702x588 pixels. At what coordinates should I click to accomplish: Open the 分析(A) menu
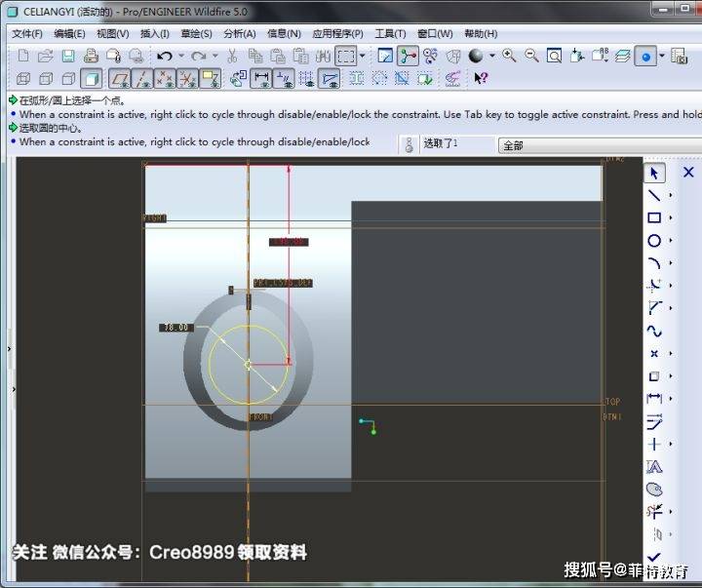coord(240,34)
